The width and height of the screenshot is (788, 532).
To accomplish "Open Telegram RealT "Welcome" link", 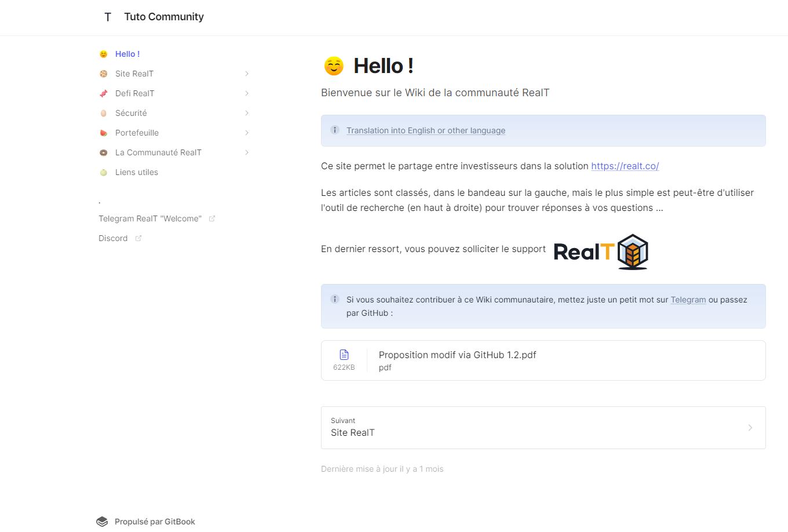I will tap(150, 218).
